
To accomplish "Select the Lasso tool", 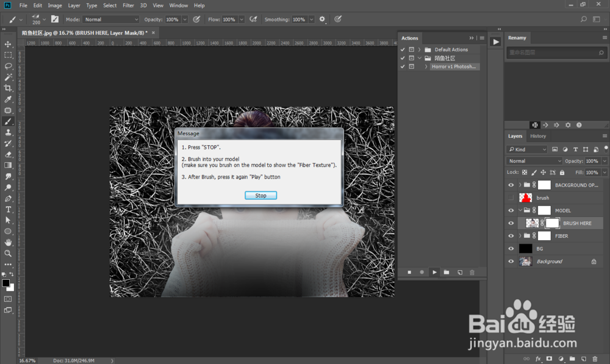I will pos(8,66).
